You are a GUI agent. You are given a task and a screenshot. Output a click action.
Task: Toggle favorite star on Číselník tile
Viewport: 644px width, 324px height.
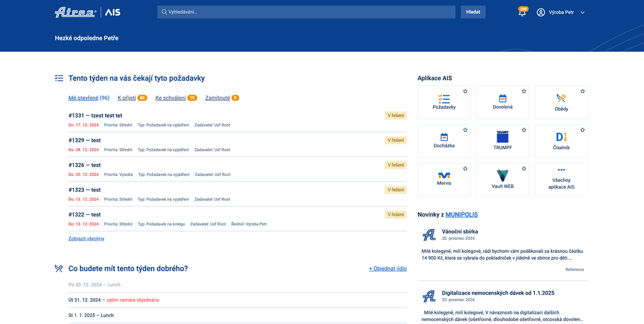pyautogui.click(x=583, y=130)
